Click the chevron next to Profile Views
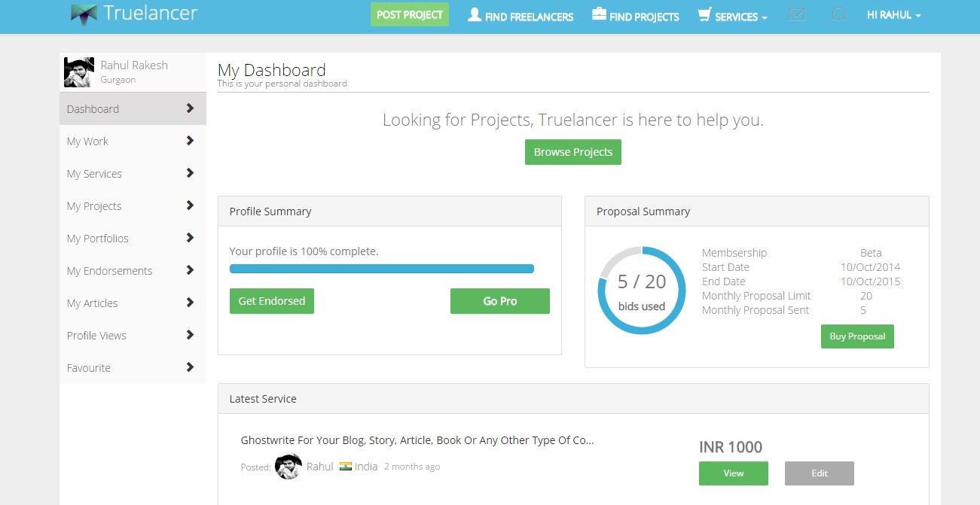 click(190, 335)
